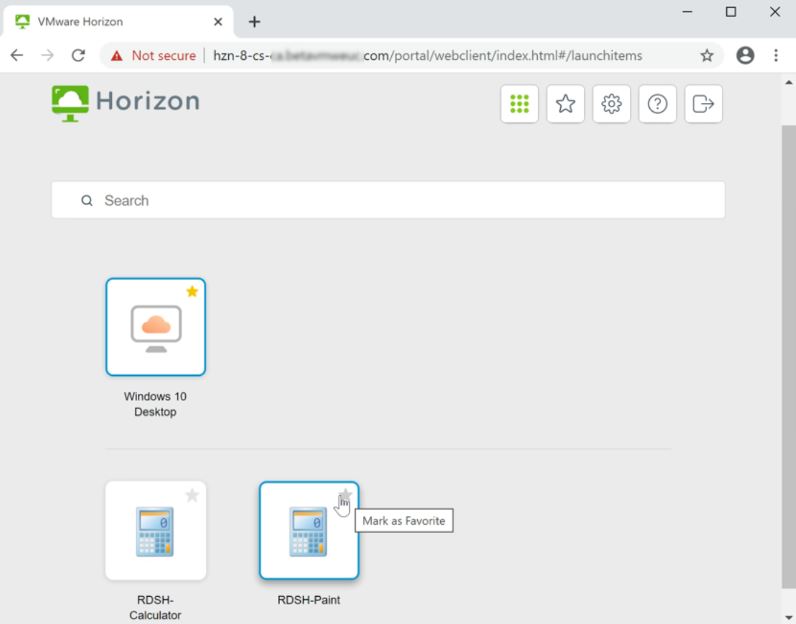The width and height of the screenshot is (796, 624).
Task: Click the Not secure warning
Action: pyautogui.click(x=153, y=55)
